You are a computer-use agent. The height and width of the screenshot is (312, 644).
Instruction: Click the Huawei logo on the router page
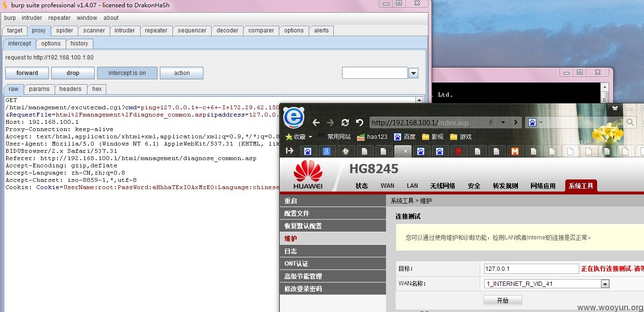point(308,175)
